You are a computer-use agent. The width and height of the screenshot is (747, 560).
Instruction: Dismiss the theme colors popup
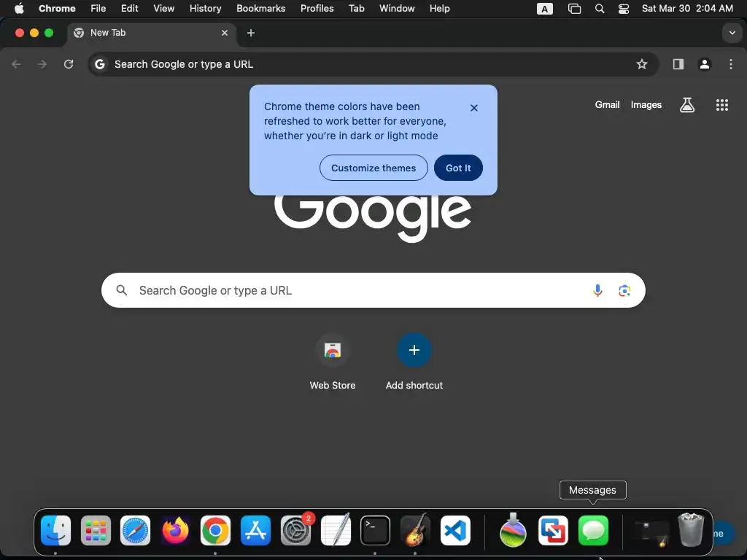pyautogui.click(x=473, y=108)
